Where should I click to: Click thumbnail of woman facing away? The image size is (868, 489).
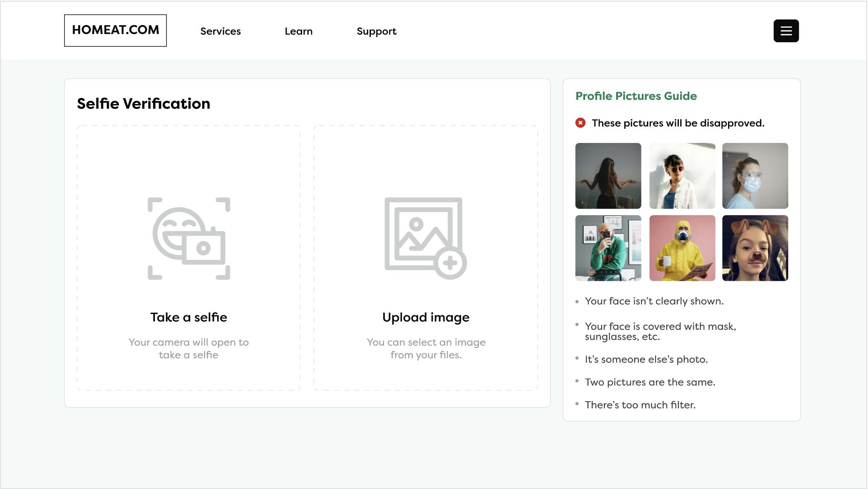(x=608, y=176)
